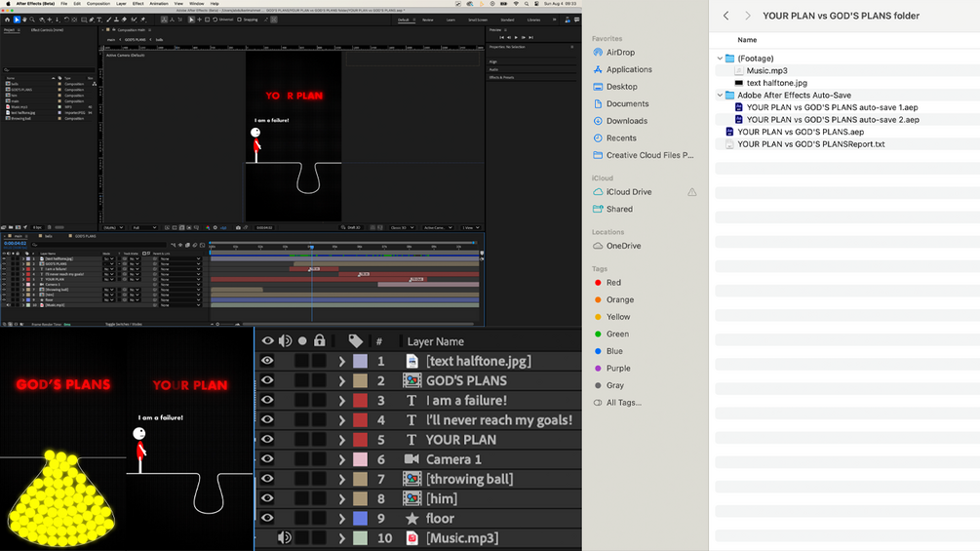Select the Brush tool
The width and height of the screenshot is (980, 551).
point(109,20)
